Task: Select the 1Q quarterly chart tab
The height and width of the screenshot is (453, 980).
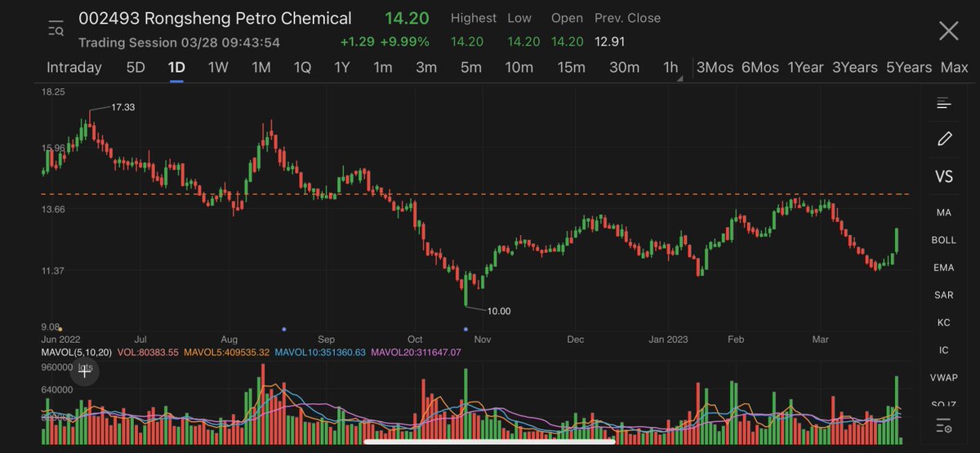Action: coord(302,67)
